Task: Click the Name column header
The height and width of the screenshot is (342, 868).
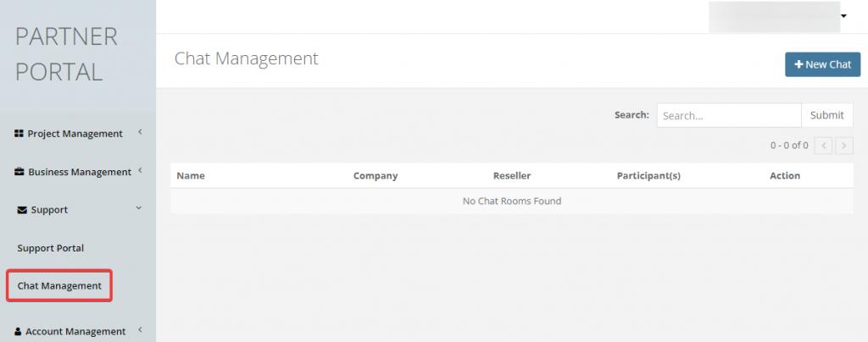Action: click(x=191, y=176)
